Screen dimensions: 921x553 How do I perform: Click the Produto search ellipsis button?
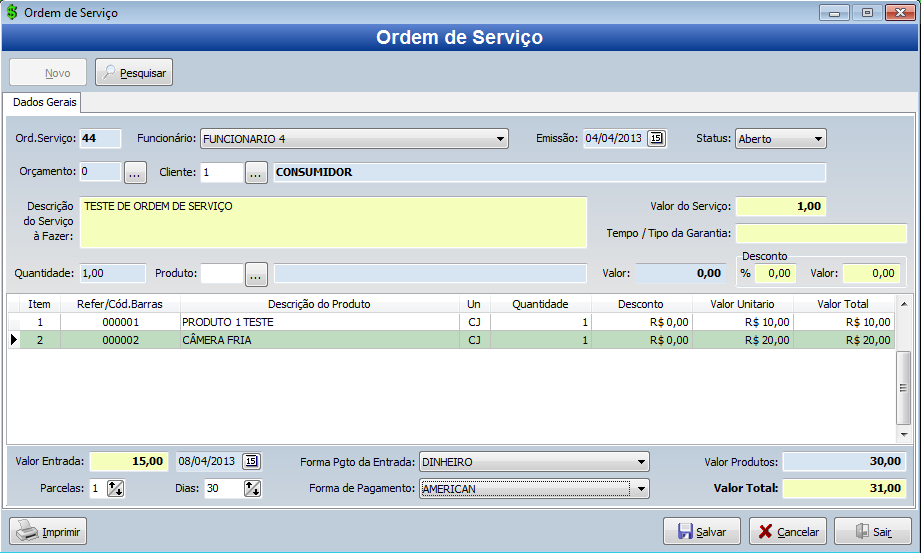coord(256,273)
